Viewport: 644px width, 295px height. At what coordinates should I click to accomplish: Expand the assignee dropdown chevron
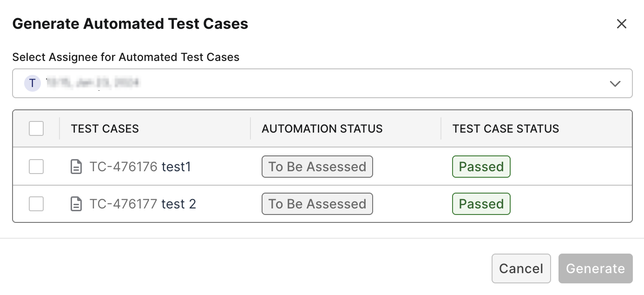point(615,84)
